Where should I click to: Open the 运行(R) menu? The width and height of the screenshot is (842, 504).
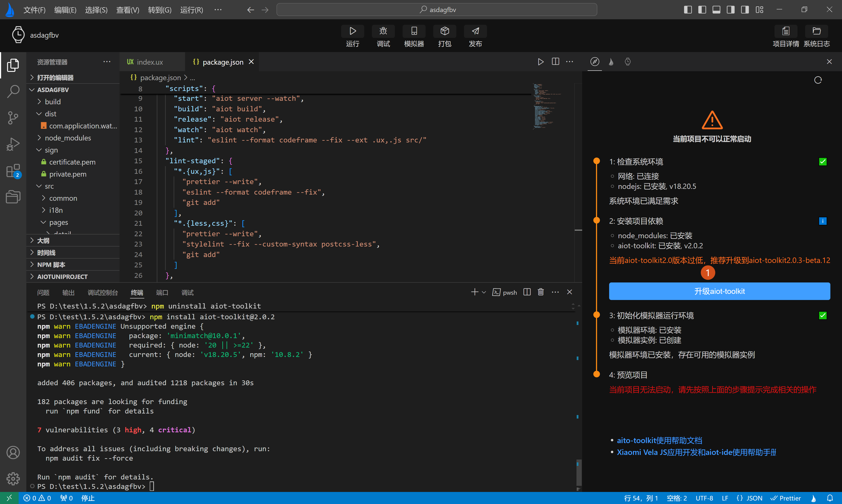click(192, 10)
